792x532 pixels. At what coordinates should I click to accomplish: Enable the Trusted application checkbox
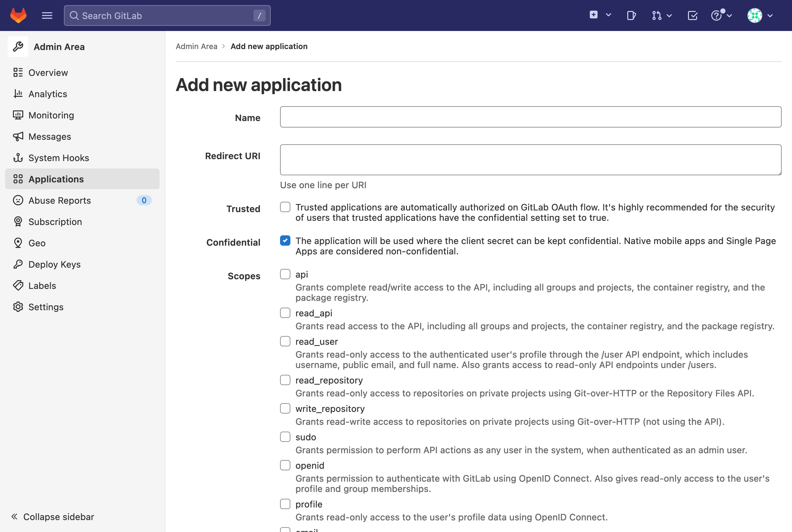285,207
